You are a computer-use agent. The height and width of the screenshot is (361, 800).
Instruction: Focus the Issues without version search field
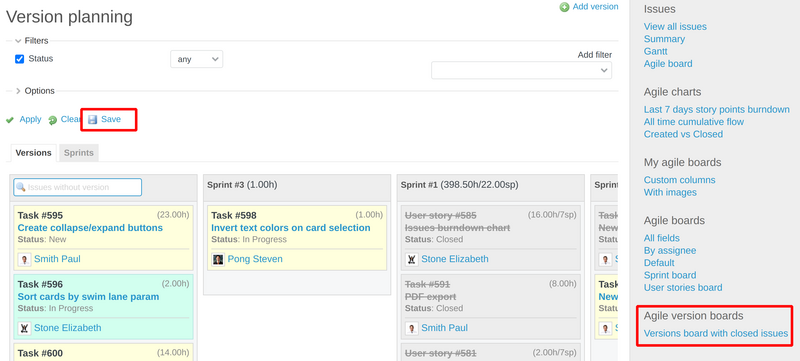click(78, 187)
